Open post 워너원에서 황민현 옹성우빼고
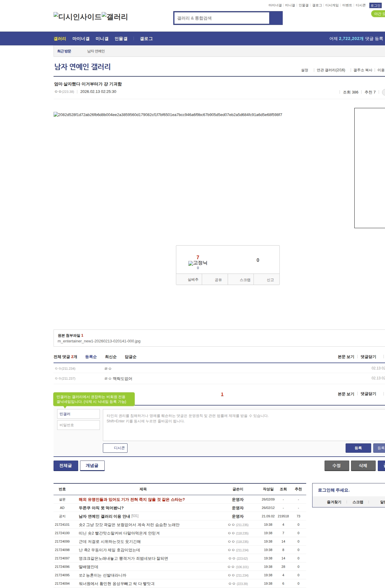 [x=116, y=583]
